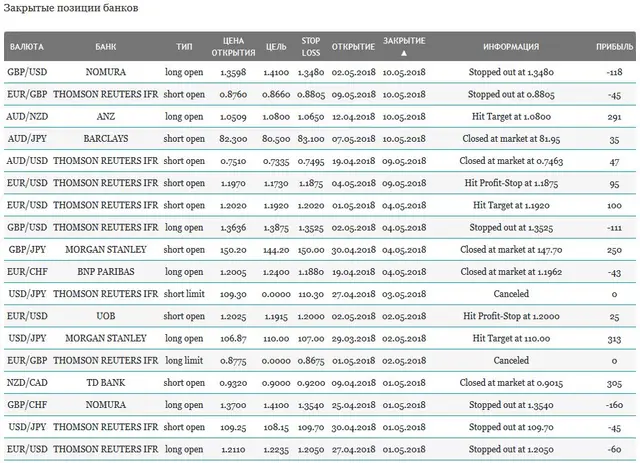Sort table by ТИП header
The height and width of the screenshot is (463, 640).
point(184,47)
